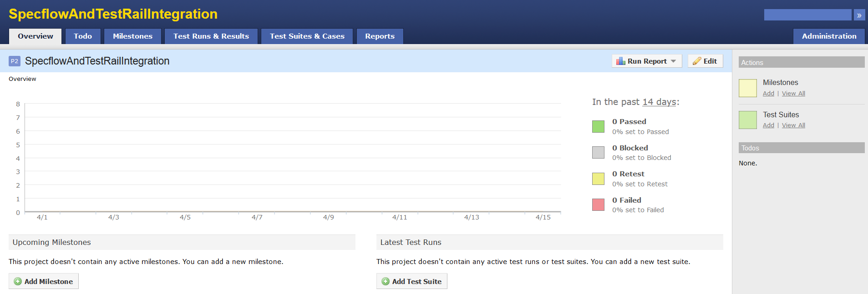Click the green plus icon on Add Test Suite
The width and height of the screenshot is (868, 294).
click(386, 281)
